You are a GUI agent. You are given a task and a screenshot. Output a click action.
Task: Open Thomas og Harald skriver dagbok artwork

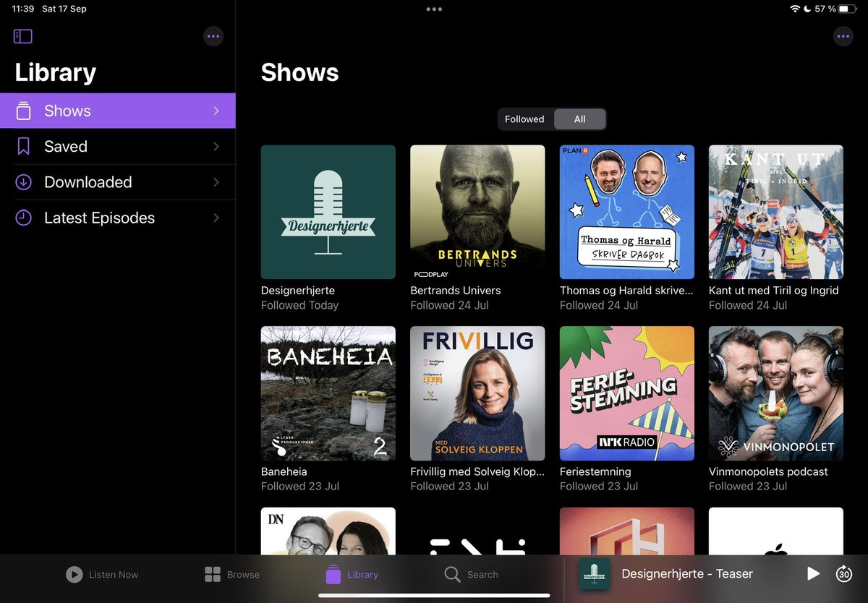click(627, 212)
